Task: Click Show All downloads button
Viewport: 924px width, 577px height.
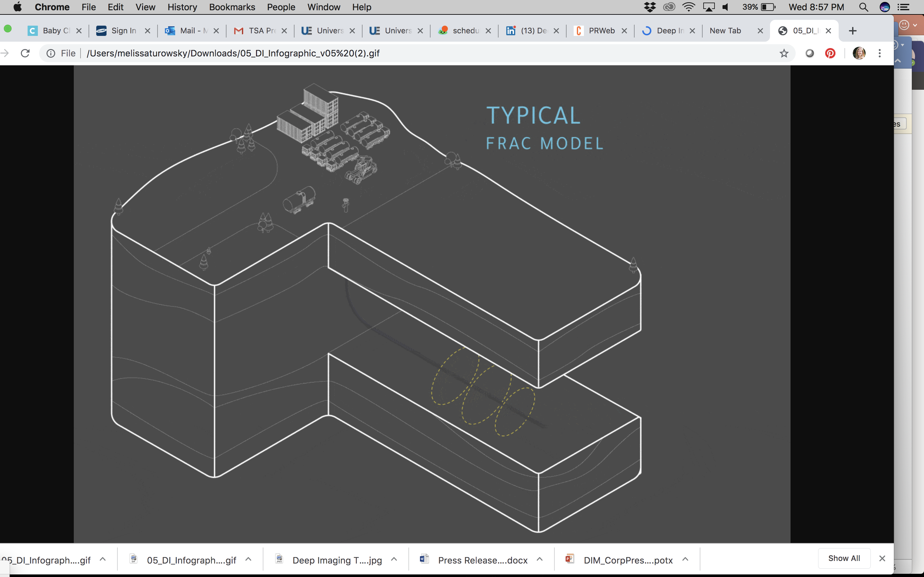Action: click(844, 558)
